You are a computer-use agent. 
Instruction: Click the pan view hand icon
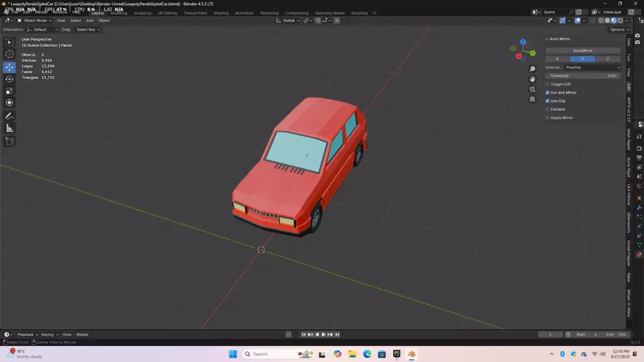(x=532, y=79)
